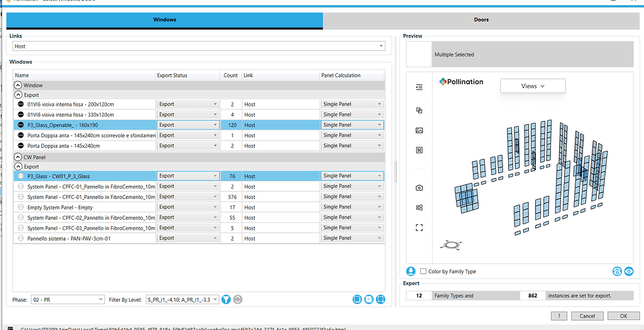Click the overlapping squares layers icon in viewer
644x330 pixels.
(x=419, y=110)
